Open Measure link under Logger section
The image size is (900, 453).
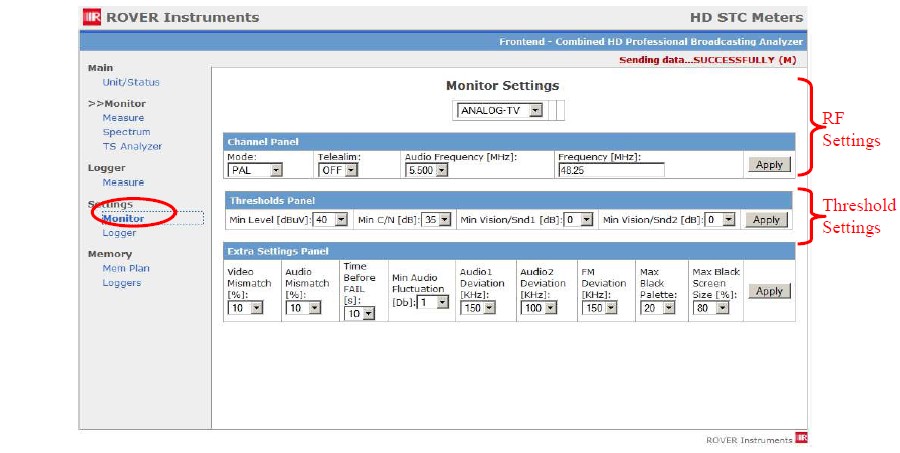pos(123,182)
